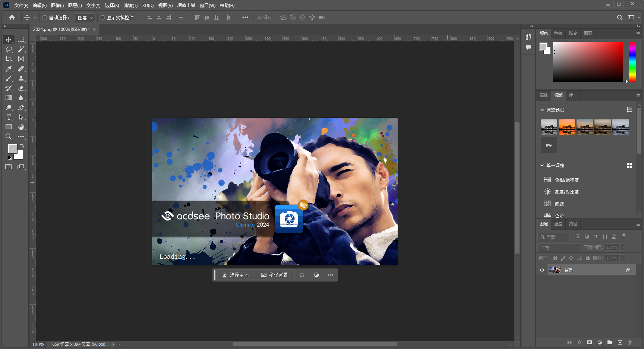The height and width of the screenshot is (349, 644).
Task: Select the Brush tool
Action: pyautogui.click(x=9, y=78)
